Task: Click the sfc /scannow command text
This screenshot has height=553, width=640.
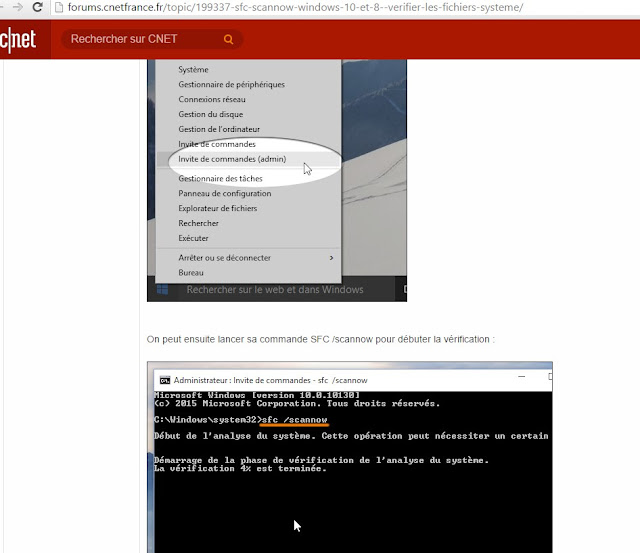Action: [x=295, y=420]
